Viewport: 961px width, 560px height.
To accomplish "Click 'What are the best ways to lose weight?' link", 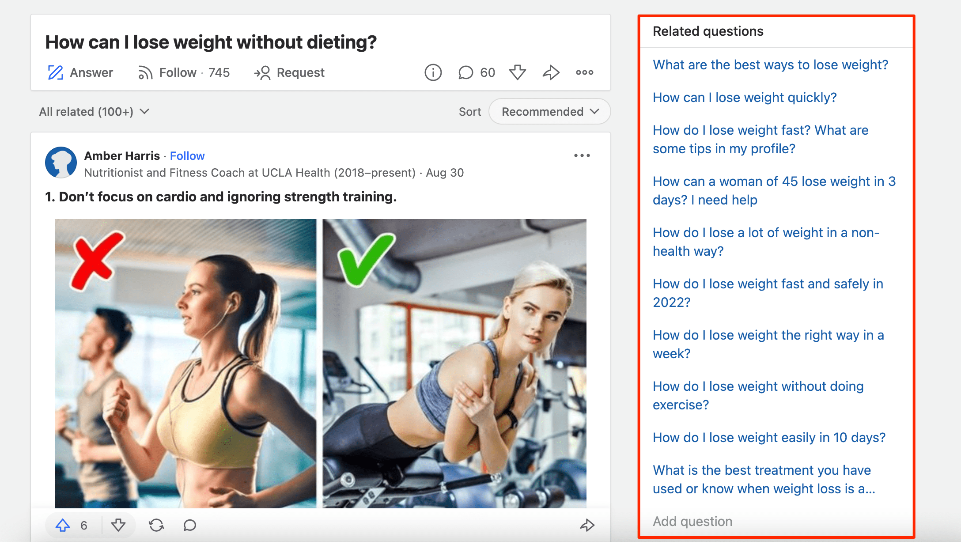I will (x=770, y=64).
